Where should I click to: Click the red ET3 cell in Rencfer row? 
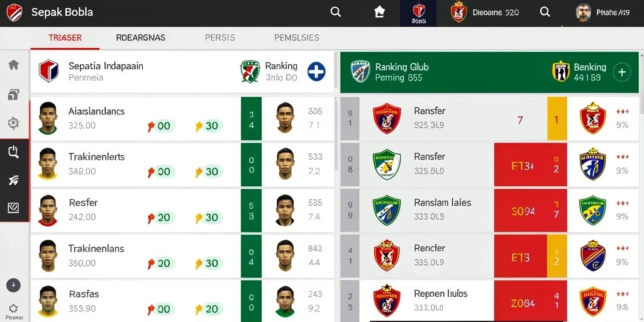tap(520, 257)
